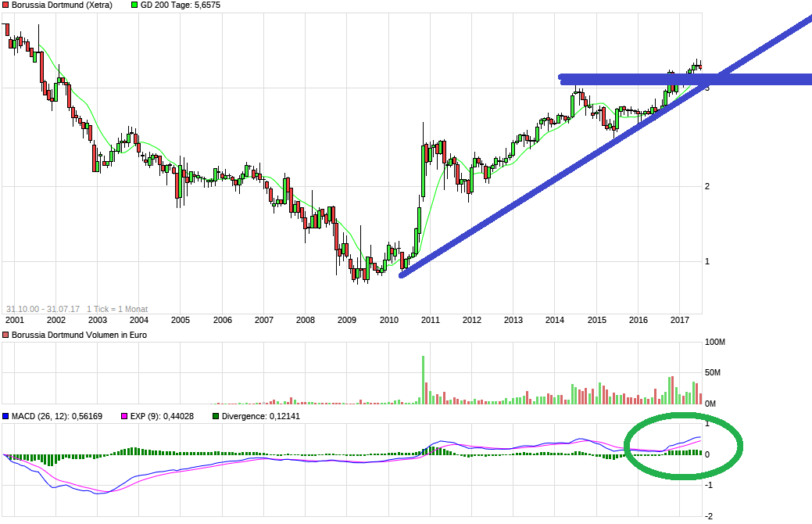Click the 50M volume axis label
This screenshot has height=524, width=812.
point(713,372)
